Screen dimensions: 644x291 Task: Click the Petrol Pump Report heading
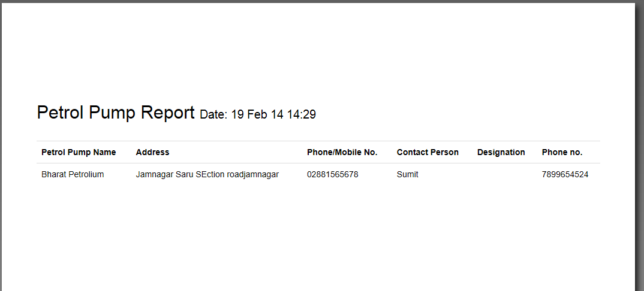click(116, 113)
